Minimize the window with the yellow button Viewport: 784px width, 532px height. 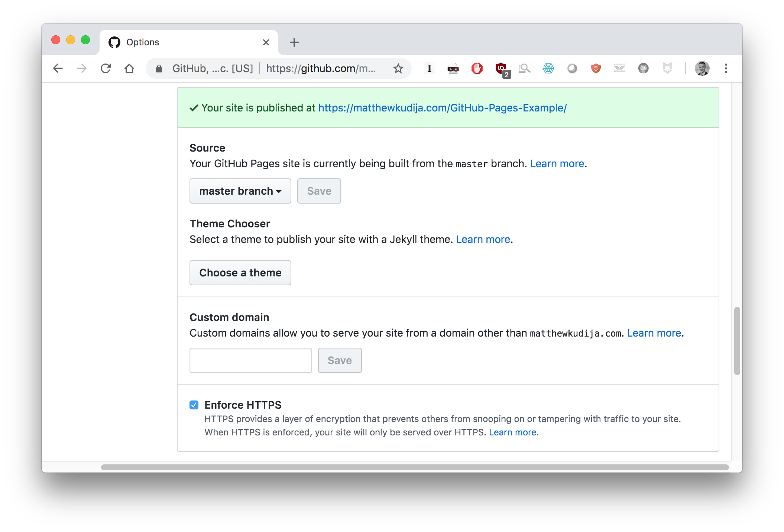[71, 40]
